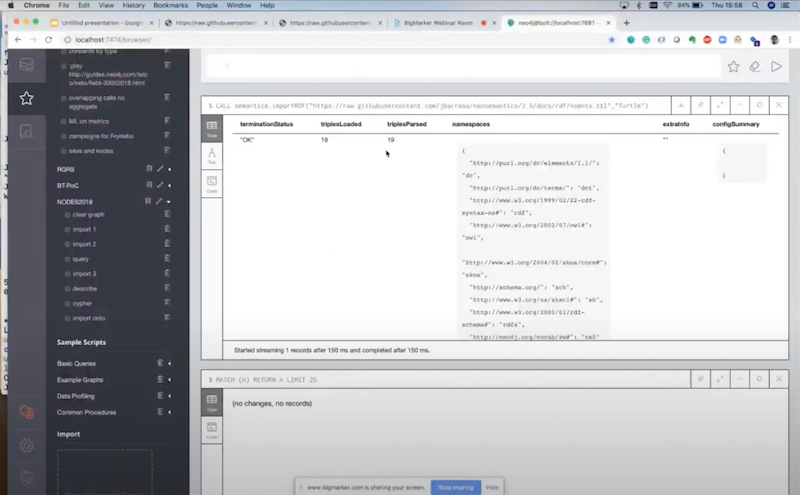Collapse the MATCH (n) result frame
Image resolution: width=800 pixels, height=495 pixels.
[x=740, y=379]
